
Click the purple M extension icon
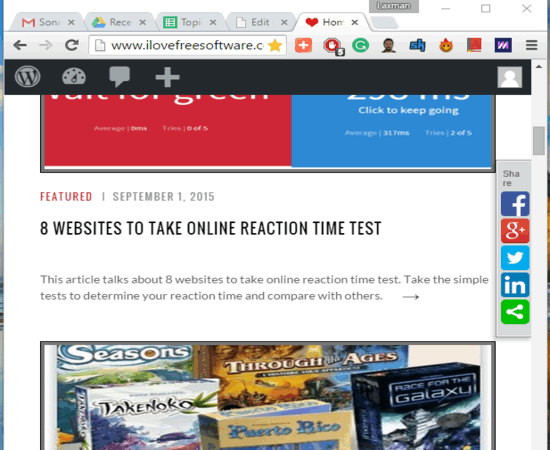[x=503, y=45]
